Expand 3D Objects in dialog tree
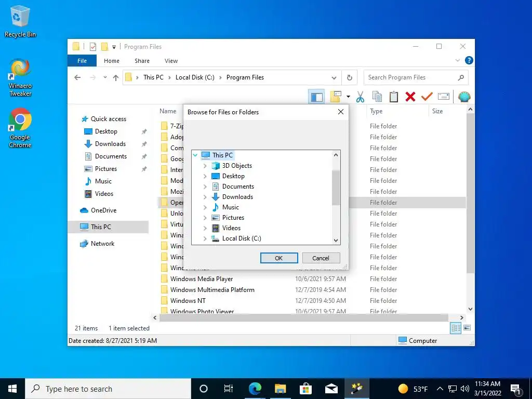 pos(205,166)
